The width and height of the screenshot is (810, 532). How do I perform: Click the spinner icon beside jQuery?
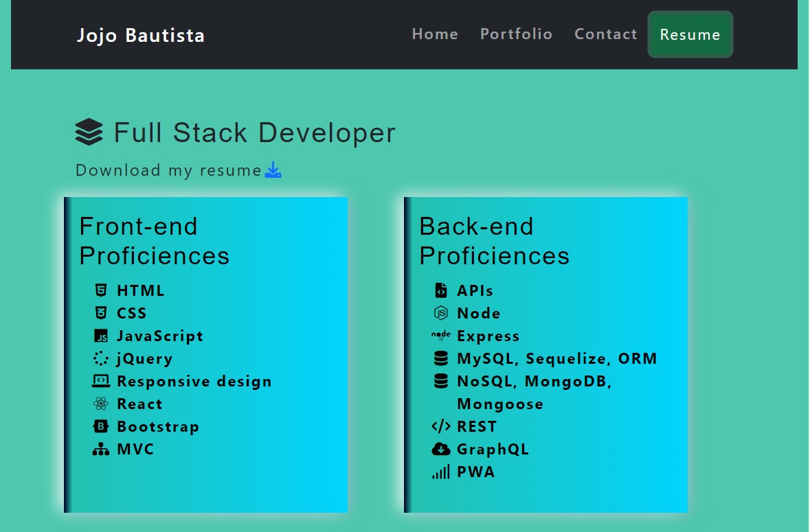(x=101, y=358)
